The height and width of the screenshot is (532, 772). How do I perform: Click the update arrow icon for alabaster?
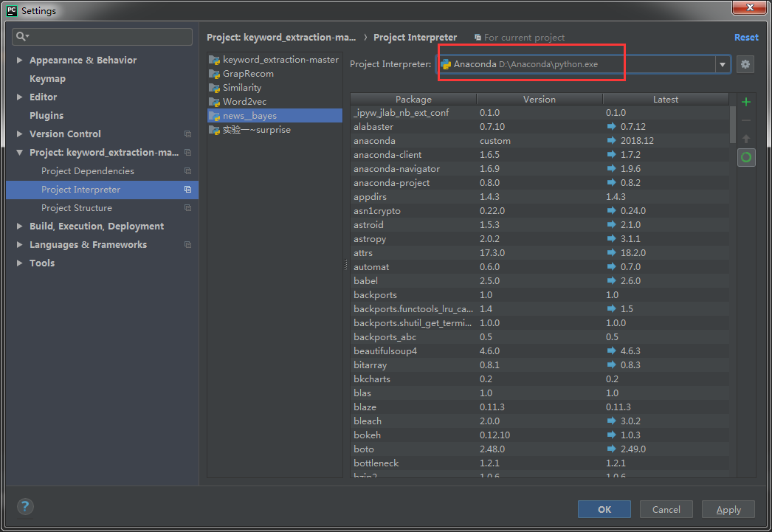click(612, 126)
